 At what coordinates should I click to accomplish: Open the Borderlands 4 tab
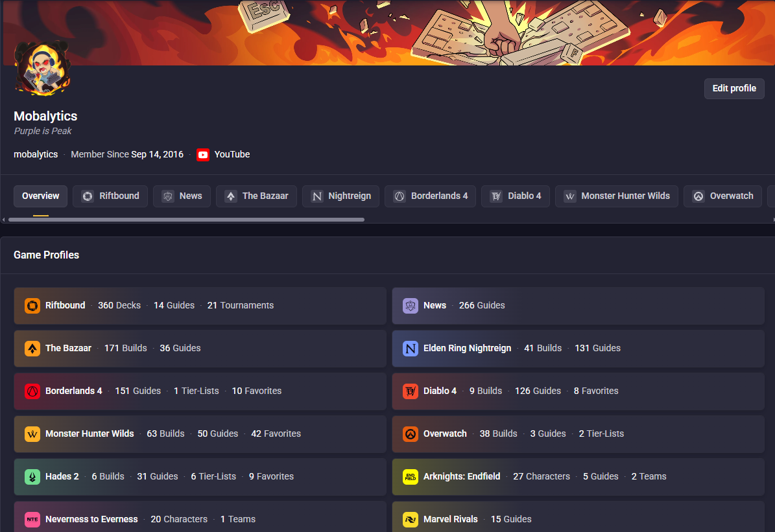430,196
